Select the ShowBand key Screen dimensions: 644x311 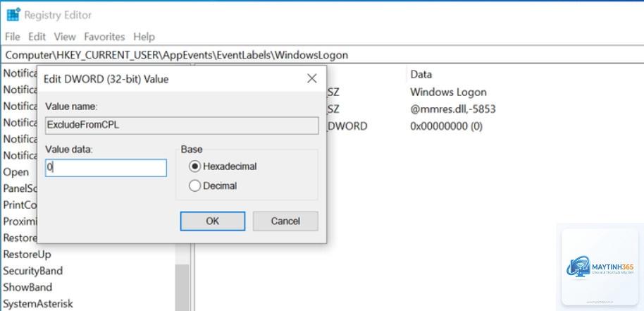coord(27,287)
